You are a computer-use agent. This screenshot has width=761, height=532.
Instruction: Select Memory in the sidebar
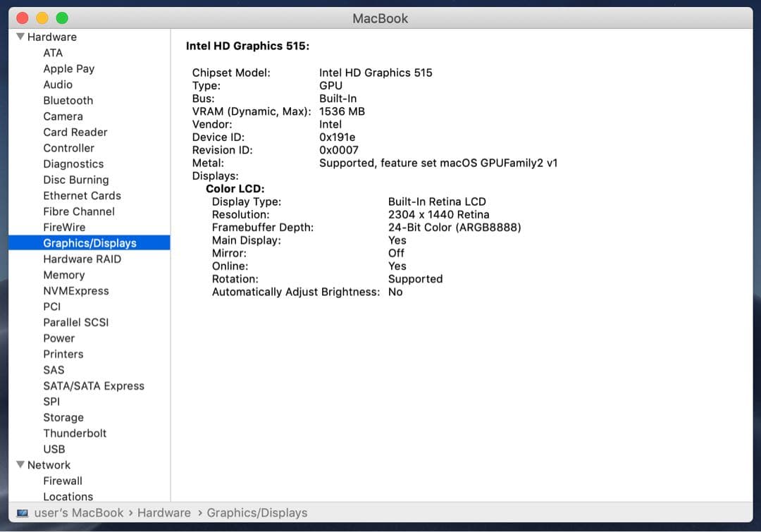tap(63, 275)
